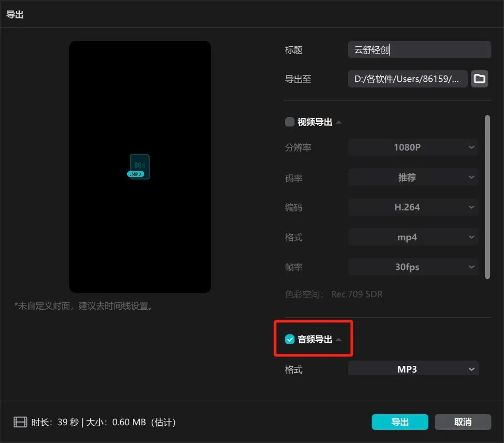504x443 pixels.
Task: Click the 导出至 path field
Action: pos(407,79)
